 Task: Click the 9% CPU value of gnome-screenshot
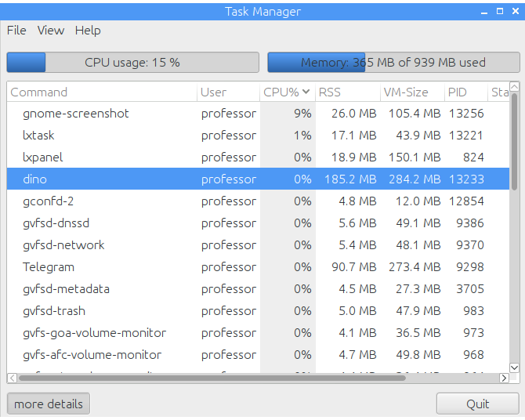302,114
